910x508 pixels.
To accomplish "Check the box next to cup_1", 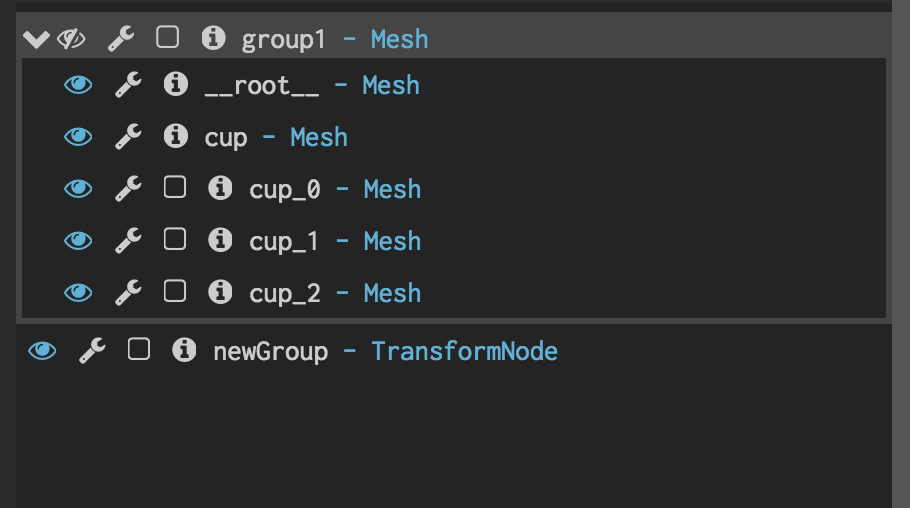I will [175, 239].
